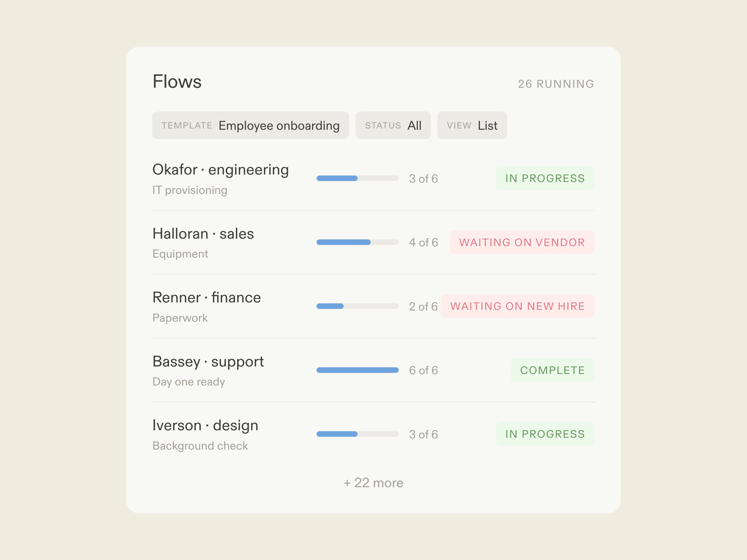Viewport: 747px width, 560px height.
Task: Click the Complete status badge
Action: pyautogui.click(x=553, y=370)
